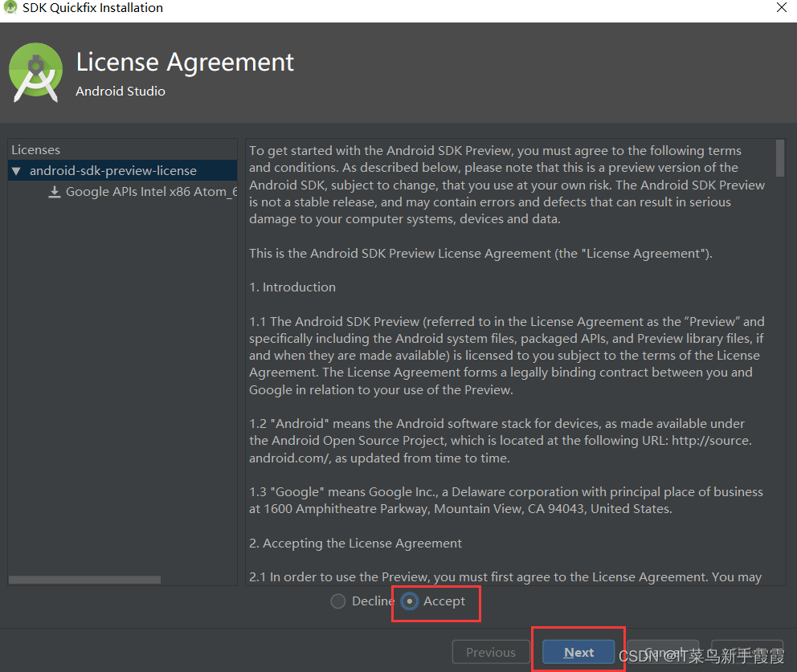
Task: Click the License Agreement title heading
Action: pos(185,63)
